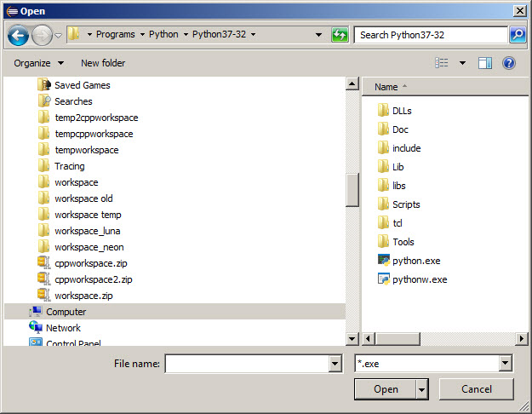Toggle the preview pane icon
The height and width of the screenshot is (414, 532).
(485, 63)
